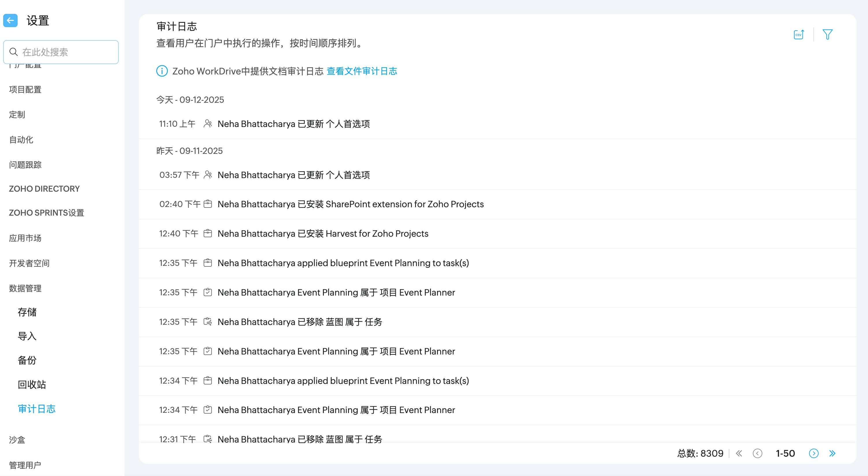Select 备份 under data management
This screenshot has width=868, height=476.
click(27, 360)
